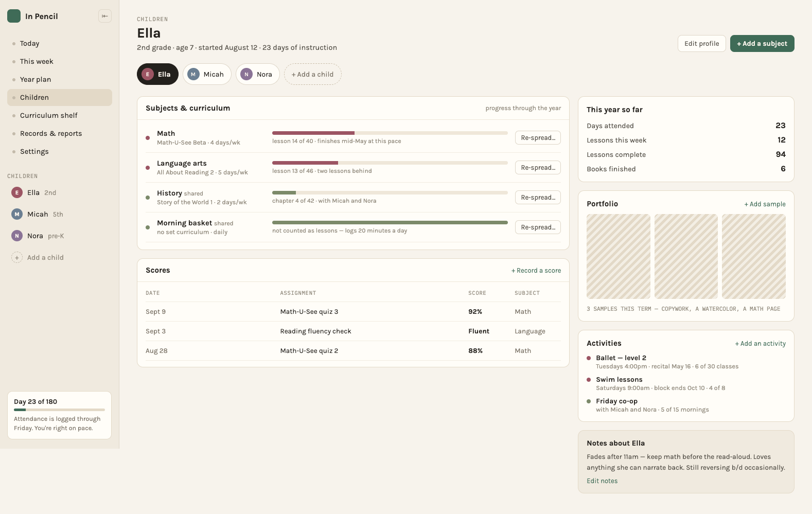Click the Math progress bar
The height and width of the screenshot is (514, 812).
pos(390,133)
